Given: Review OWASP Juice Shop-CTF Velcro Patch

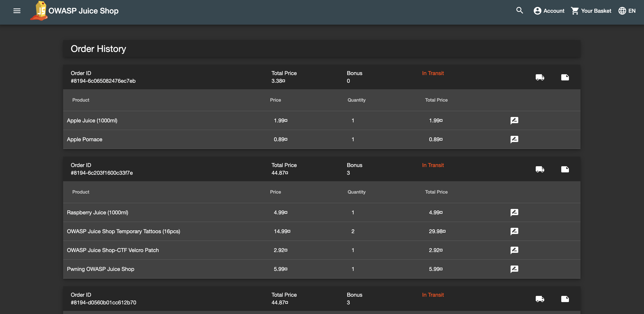Looking at the screenshot, I should coord(514,250).
